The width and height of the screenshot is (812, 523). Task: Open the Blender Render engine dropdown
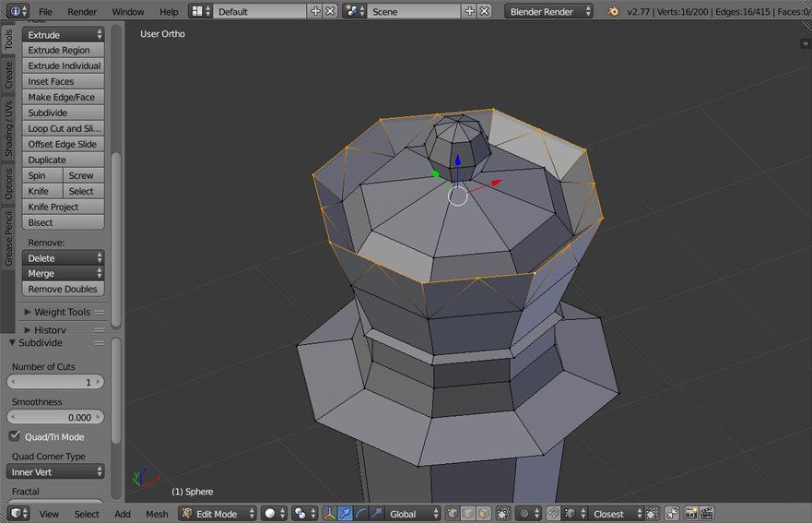tap(549, 11)
